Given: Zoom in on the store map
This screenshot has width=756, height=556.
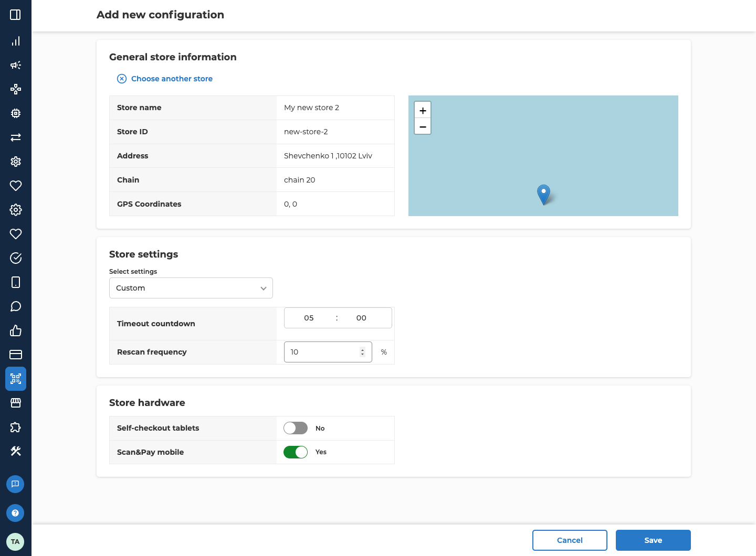Looking at the screenshot, I should click(x=423, y=110).
